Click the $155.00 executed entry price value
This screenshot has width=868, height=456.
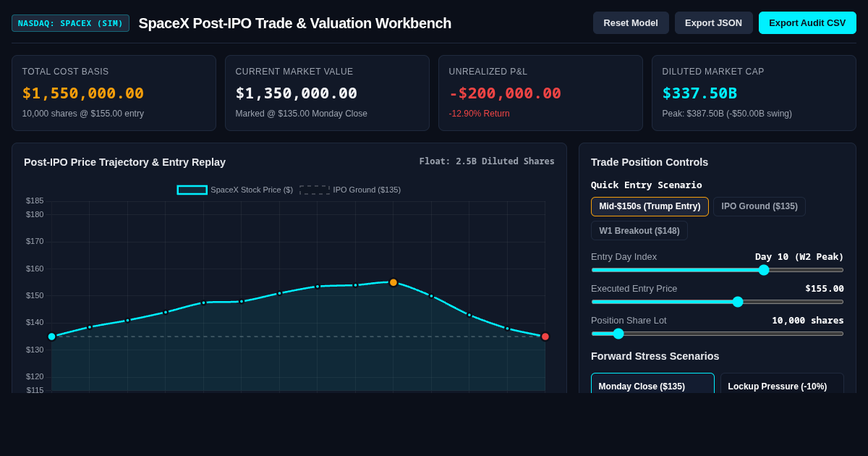[x=825, y=288]
